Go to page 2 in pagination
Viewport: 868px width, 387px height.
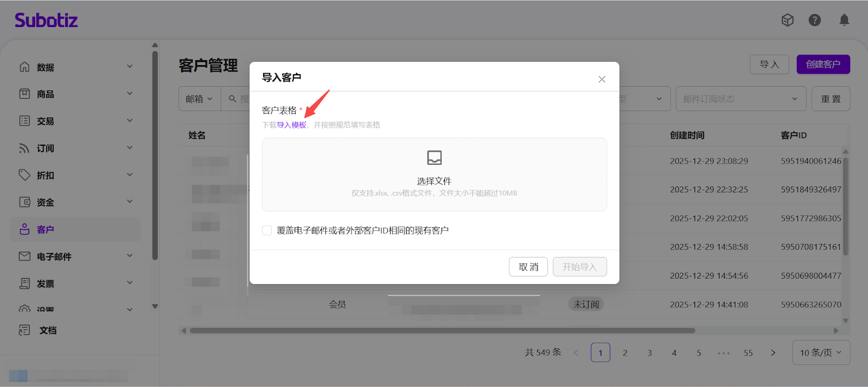coord(625,353)
